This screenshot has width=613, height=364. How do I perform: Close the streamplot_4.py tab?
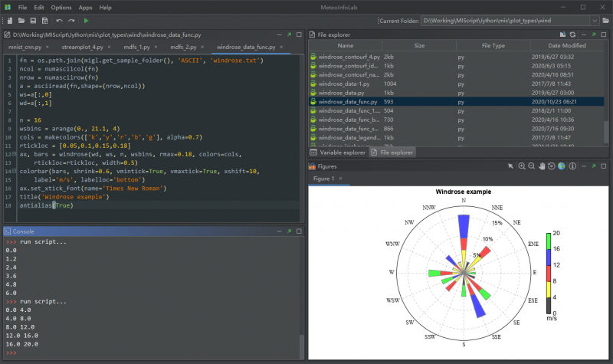(109, 47)
